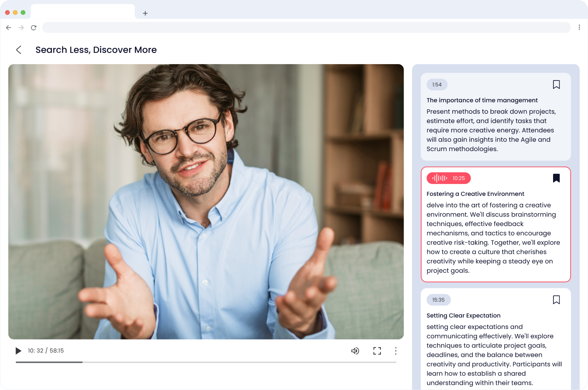This screenshot has width=588, height=390.
Task: Click the browser back navigation arrow
Action: [9, 28]
